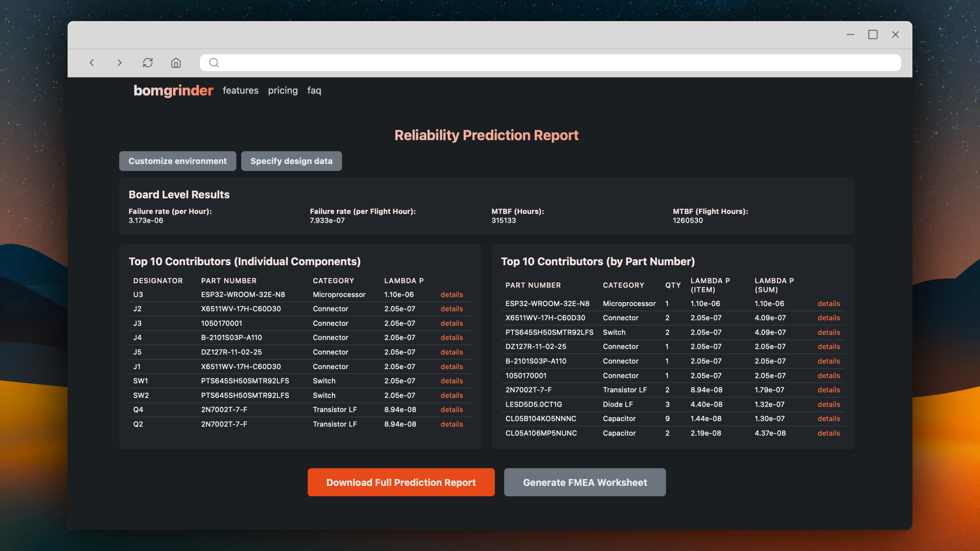
Task: Select the LAMBDA P (SUM) column header
Action: click(774, 285)
